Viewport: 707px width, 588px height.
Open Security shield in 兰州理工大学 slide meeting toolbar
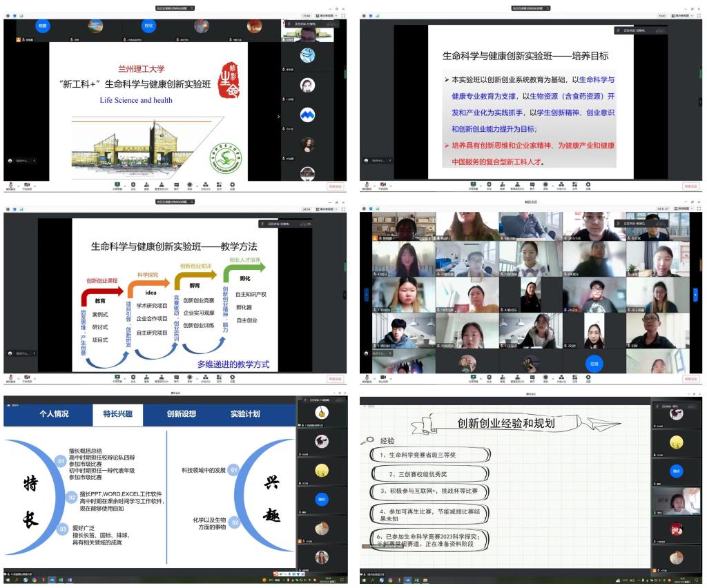(x=133, y=185)
